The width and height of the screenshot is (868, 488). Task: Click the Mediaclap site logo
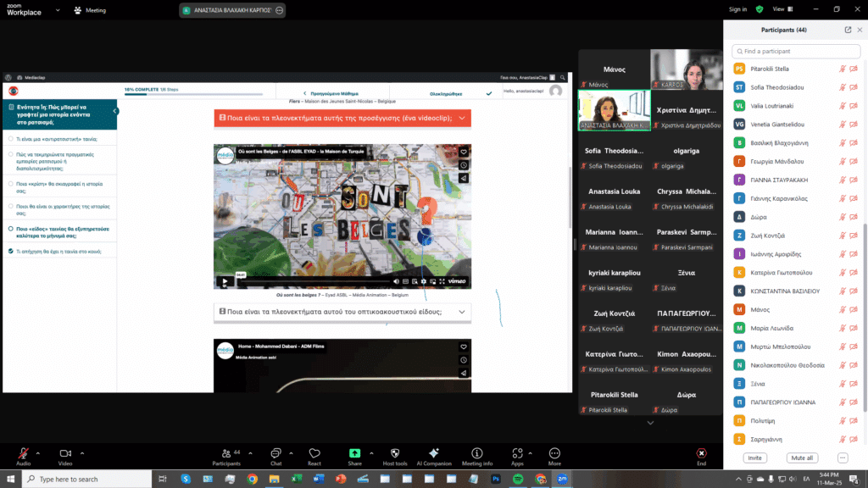[x=14, y=91]
